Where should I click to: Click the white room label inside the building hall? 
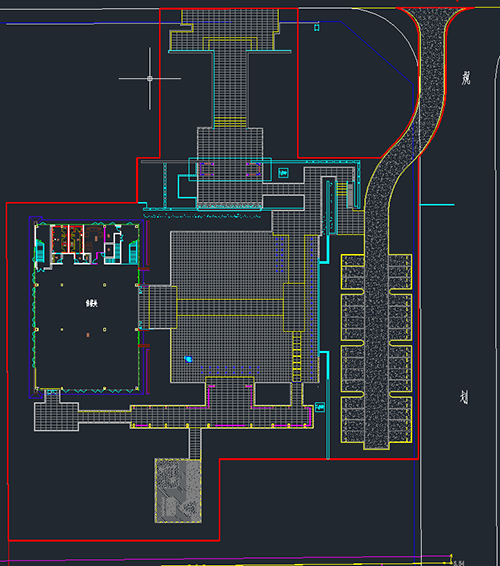tap(92, 303)
